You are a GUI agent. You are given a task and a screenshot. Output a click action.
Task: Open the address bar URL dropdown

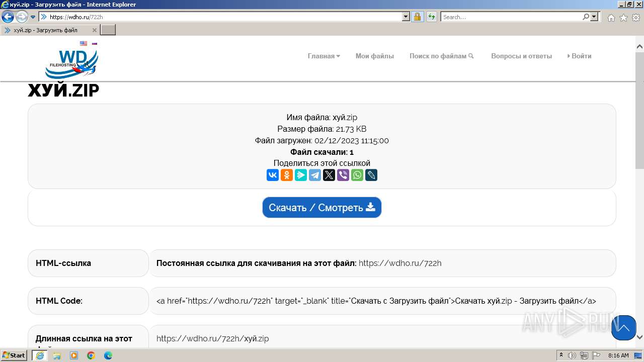[406, 17]
